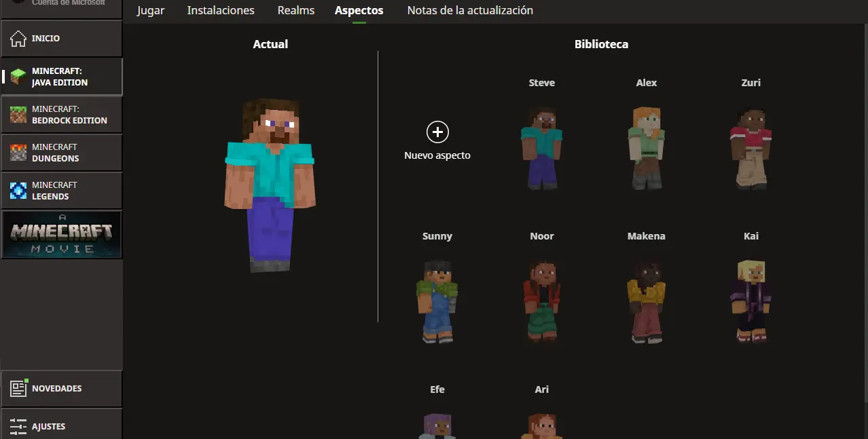Click the Sunny name label
The height and width of the screenshot is (439, 868).
tap(437, 236)
